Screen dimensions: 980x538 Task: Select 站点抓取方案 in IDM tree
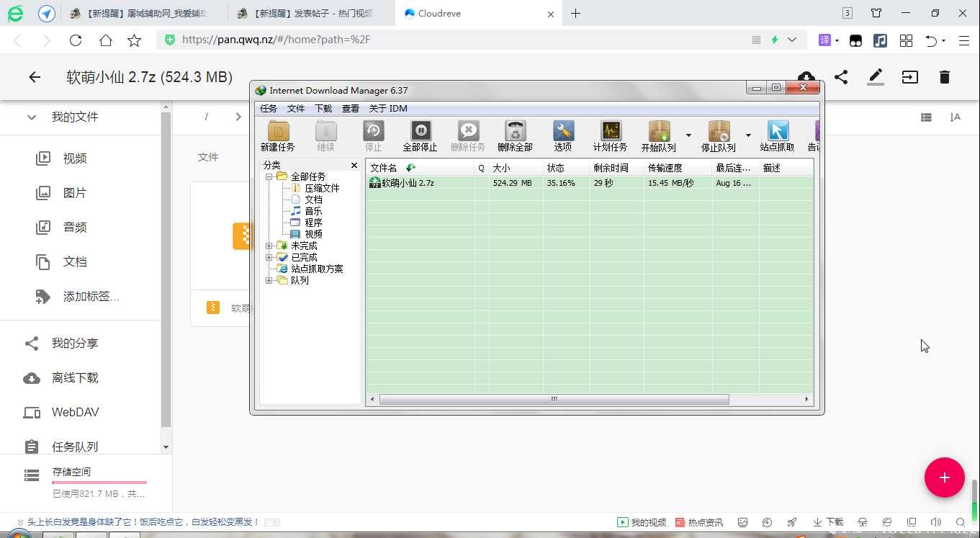coord(317,269)
